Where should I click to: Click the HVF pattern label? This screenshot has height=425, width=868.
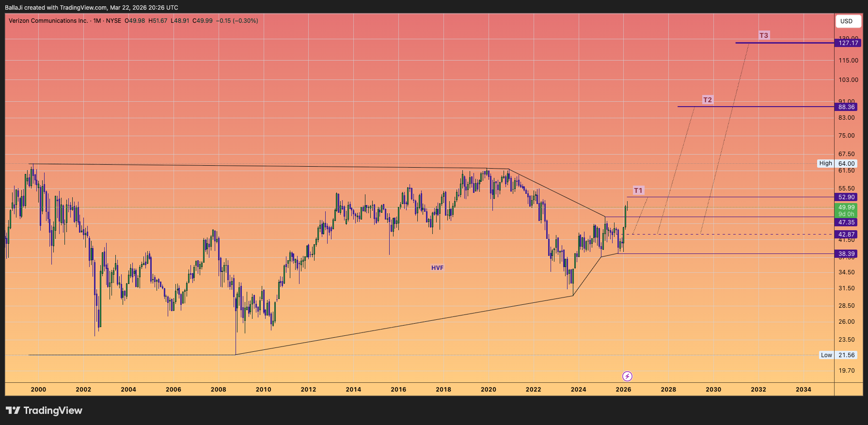438,268
